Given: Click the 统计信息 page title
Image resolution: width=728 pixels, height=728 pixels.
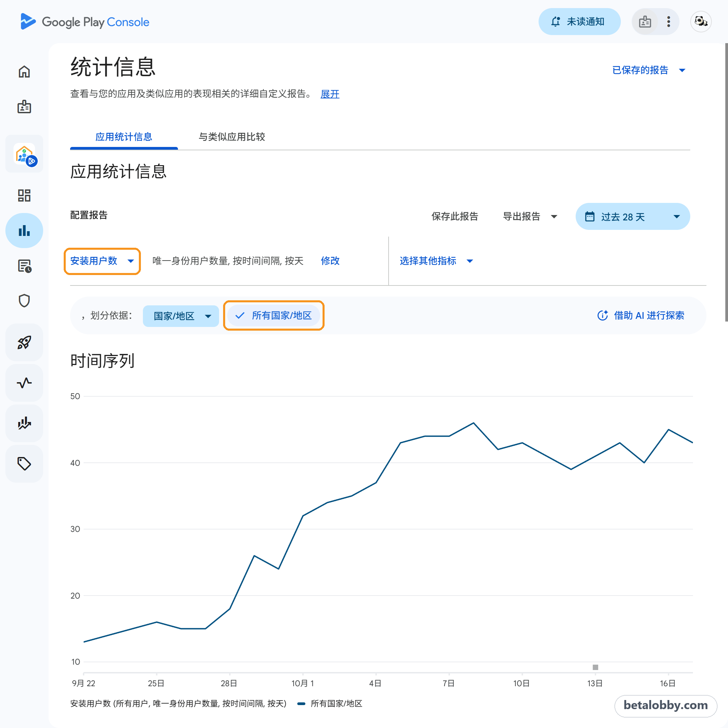Looking at the screenshot, I should [113, 67].
